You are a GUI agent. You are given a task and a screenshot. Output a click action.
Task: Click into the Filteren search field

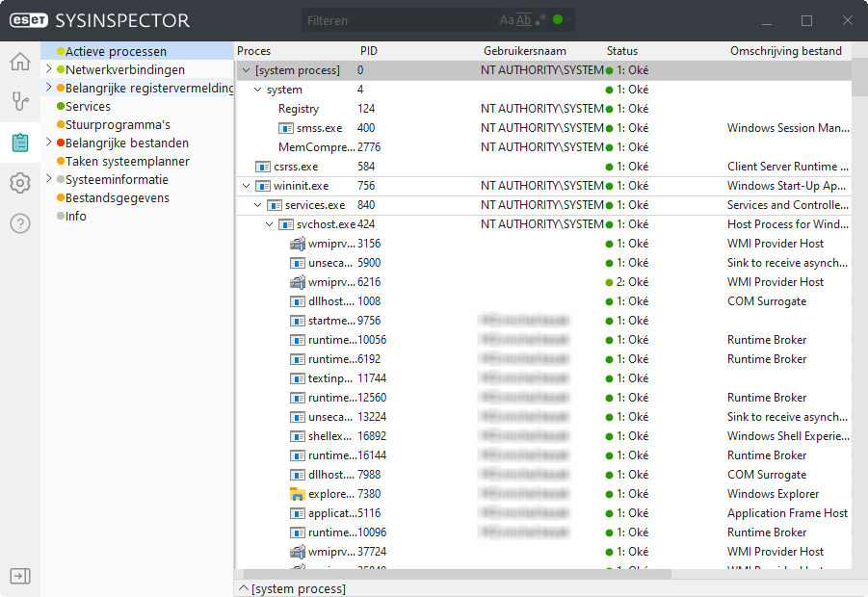point(395,20)
